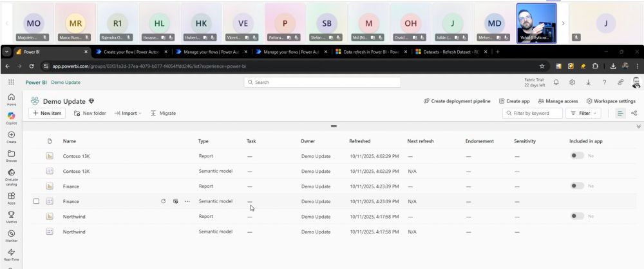Focus the Search box in the header

[x=323, y=83]
